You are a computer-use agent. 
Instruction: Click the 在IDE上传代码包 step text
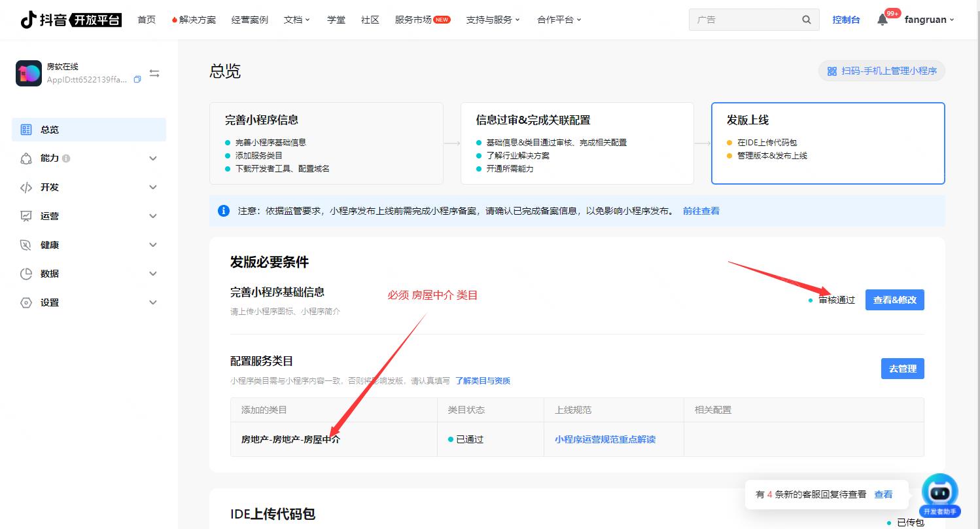[767, 143]
